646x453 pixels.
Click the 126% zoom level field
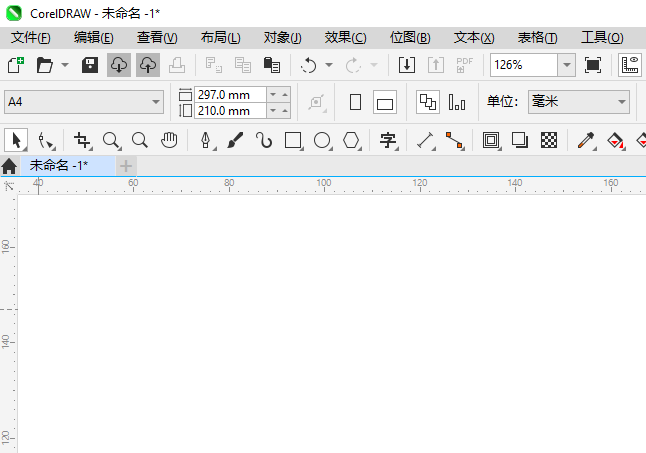tap(524, 65)
